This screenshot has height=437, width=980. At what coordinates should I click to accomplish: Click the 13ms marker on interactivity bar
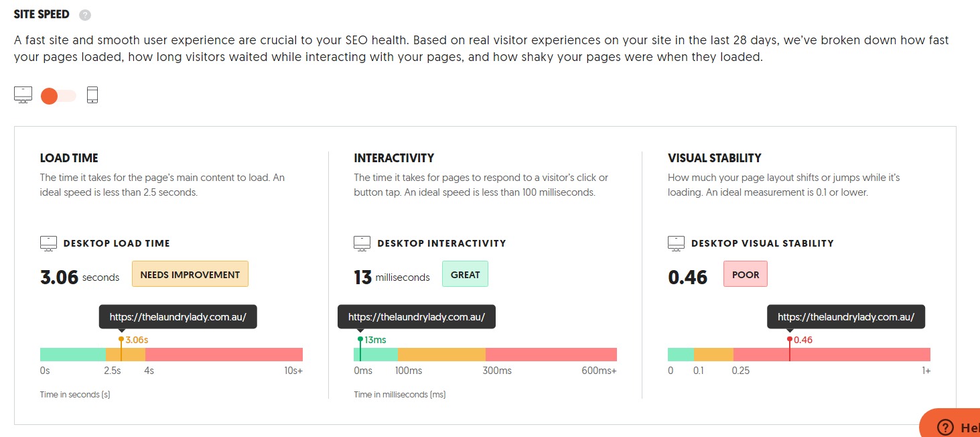click(x=360, y=340)
